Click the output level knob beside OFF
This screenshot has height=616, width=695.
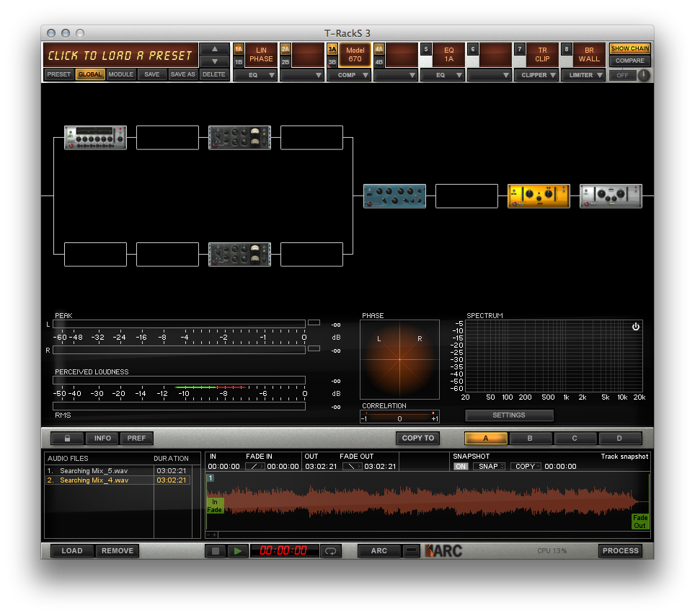click(x=644, y=76)
